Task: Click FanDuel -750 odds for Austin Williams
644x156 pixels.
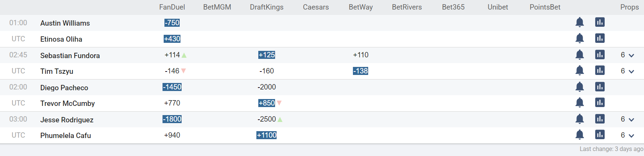Action: pyautogui.click(x=172, y=23)
